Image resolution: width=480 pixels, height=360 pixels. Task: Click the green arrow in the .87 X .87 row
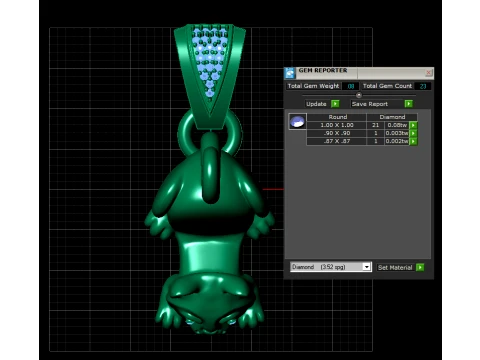point(413,141)
